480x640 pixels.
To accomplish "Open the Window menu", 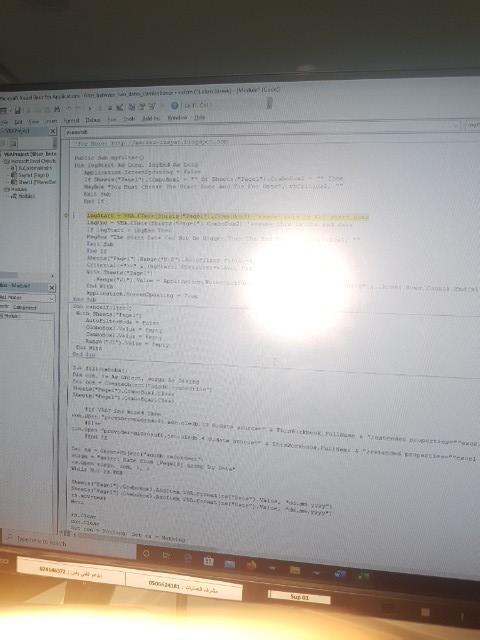I will click(178, 118).
